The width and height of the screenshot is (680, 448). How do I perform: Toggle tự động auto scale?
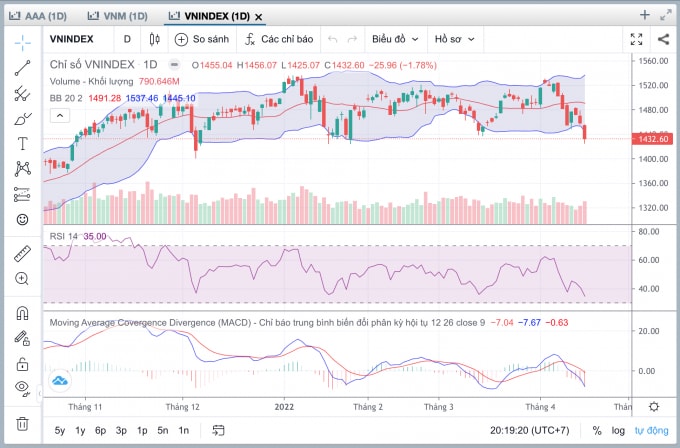651,431
